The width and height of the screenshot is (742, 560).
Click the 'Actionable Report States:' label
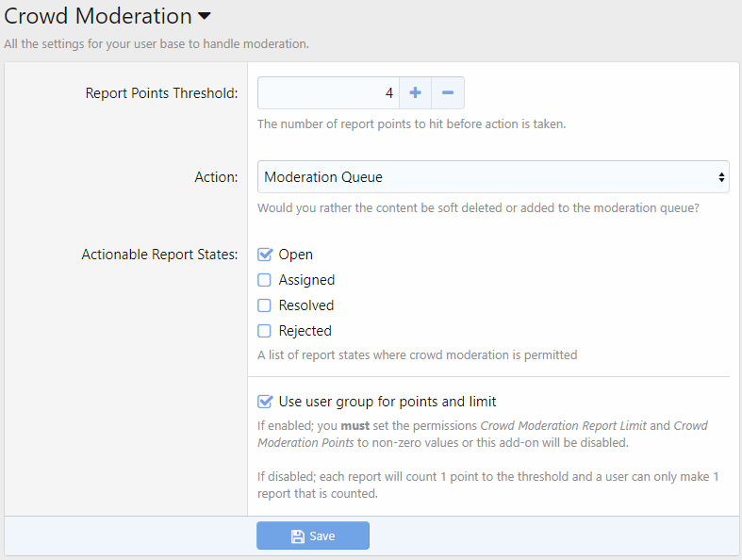tap(159, 255)
